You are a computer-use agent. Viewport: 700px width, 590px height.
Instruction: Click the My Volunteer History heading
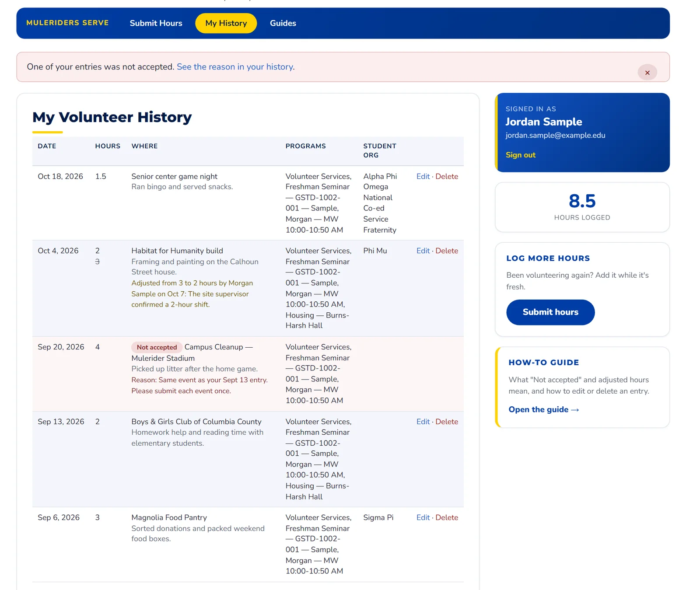pos(112,117)
